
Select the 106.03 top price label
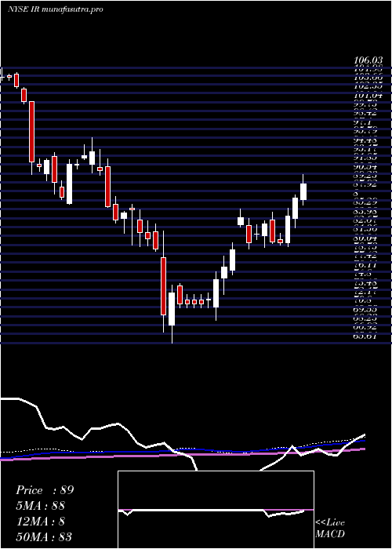coord(368,61)
